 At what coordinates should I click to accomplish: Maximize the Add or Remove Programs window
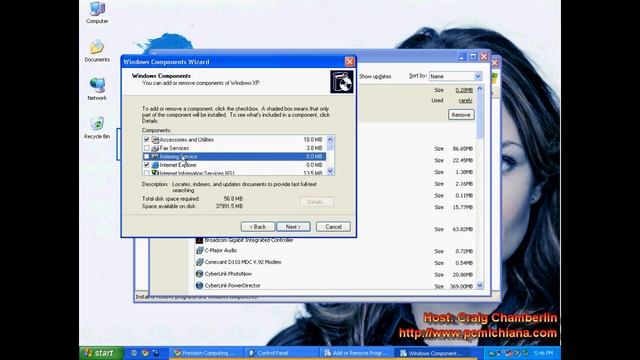[x=473, y=57]
